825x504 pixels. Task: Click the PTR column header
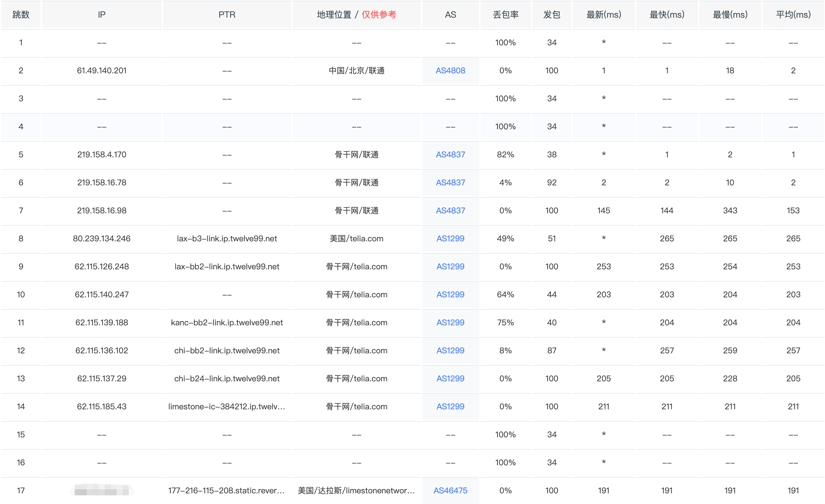point(227,15)
